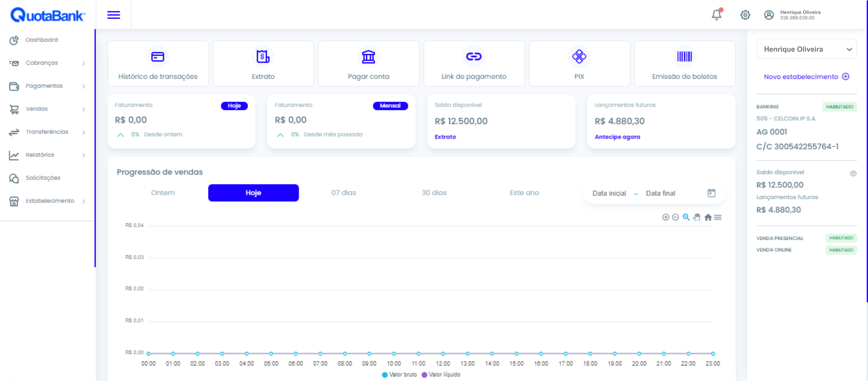
Task: Expand the Transferências sidebar menu
Action: click(47, 132)
